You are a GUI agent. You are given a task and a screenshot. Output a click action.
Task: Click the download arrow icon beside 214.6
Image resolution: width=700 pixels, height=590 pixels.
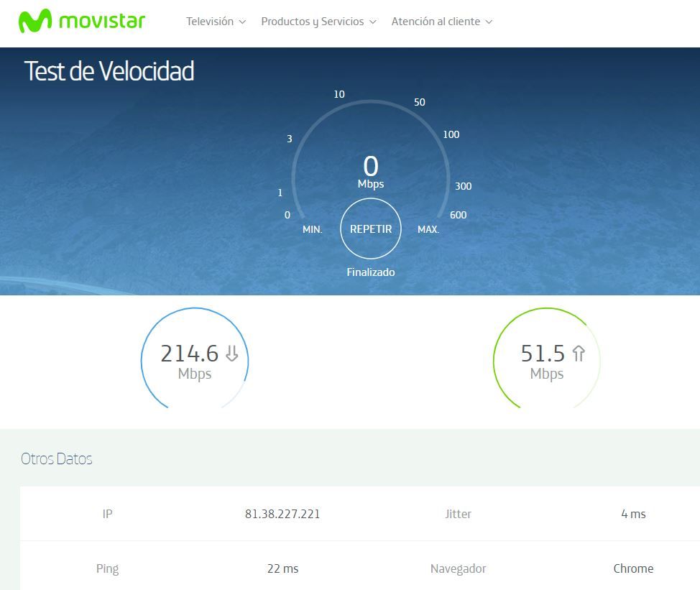tap(231, 353)
